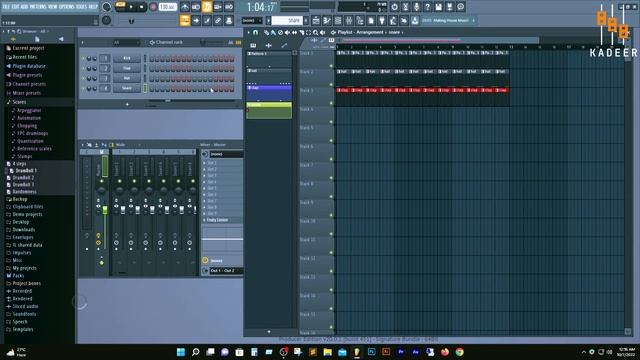640x360 pixels.
Task: Toggle the metronome icon
Action: pos(185,7)
